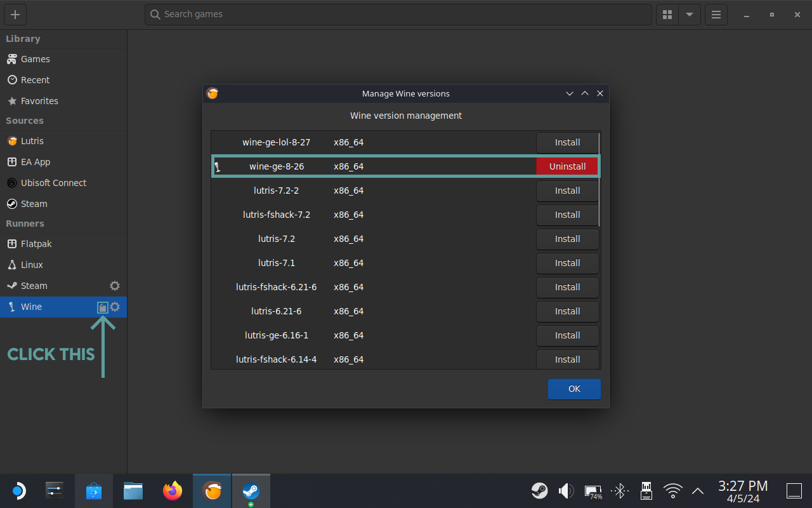812x508 pixels.
Task: Click the add game plus icon
Action: click(x=15, y=15)
